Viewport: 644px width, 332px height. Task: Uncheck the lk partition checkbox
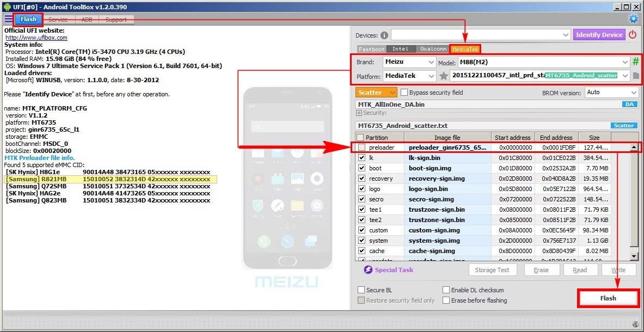click(x=361, y=158)
